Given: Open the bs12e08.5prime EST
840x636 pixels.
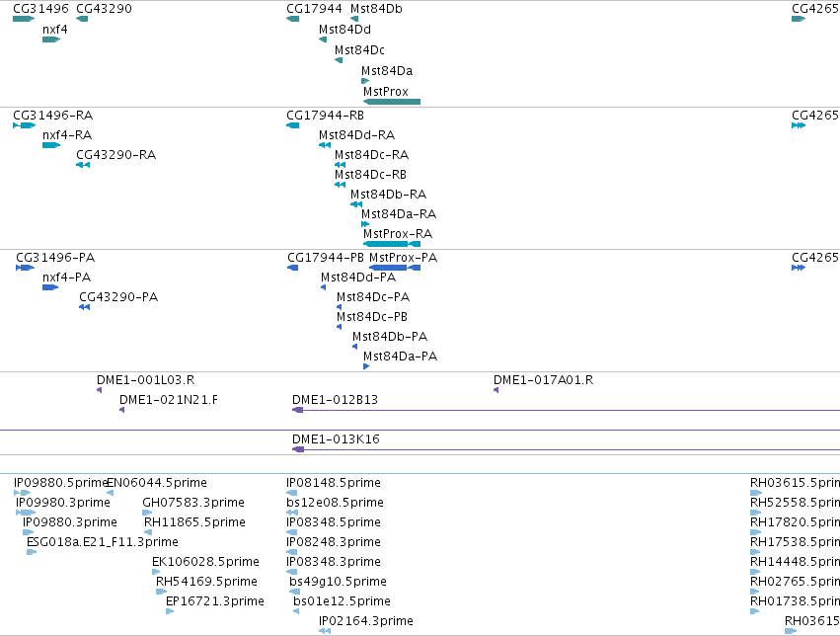Looking at the screenshot, I should [x=292, y=513].
